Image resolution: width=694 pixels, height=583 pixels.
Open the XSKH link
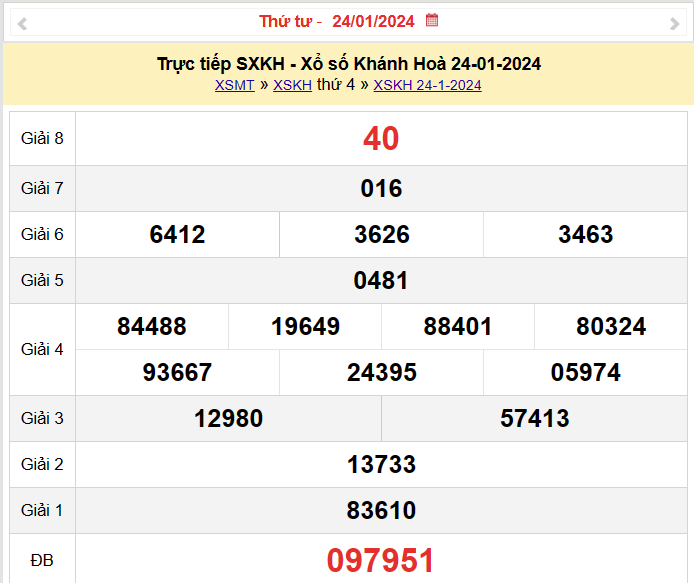(293, 85)
